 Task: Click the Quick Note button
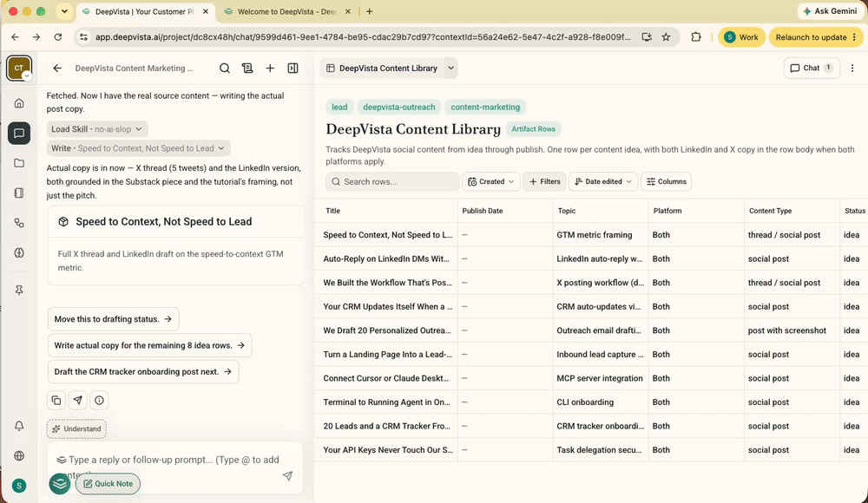coord(108,484)
